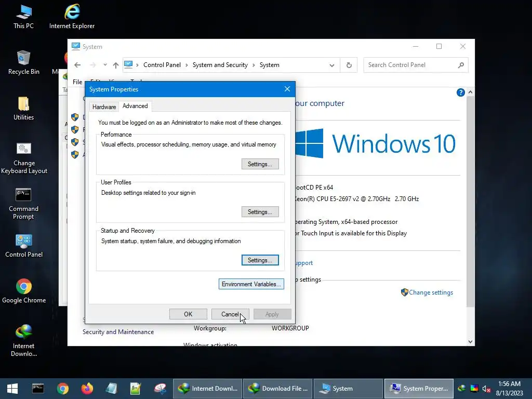Click the computer icon in address bar

(128, 64)
